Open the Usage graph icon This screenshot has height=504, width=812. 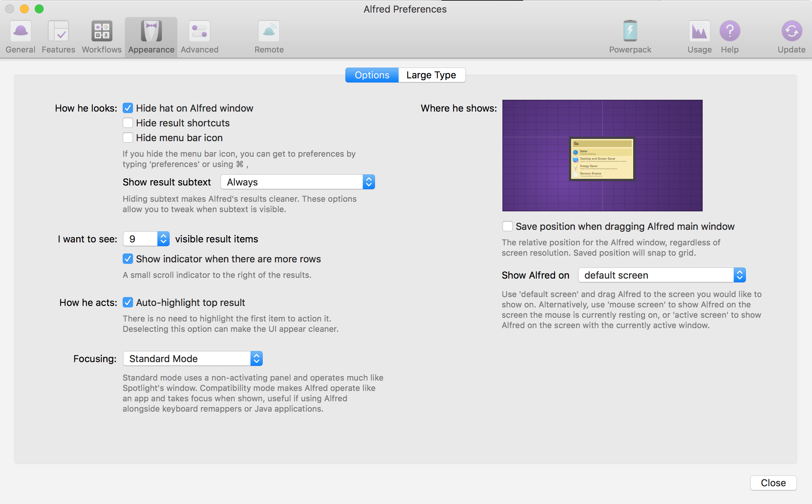tap(699, 31)
